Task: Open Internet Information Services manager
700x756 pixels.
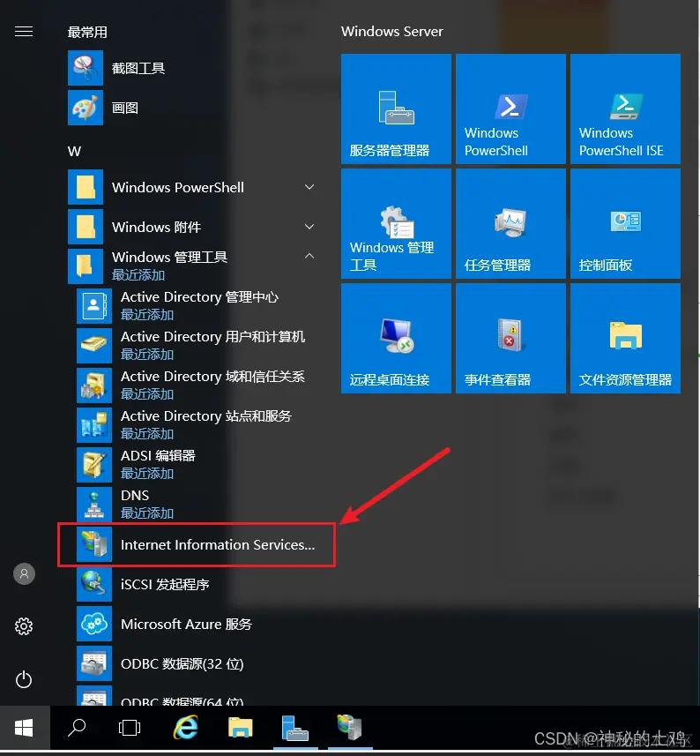Action: 197,544
